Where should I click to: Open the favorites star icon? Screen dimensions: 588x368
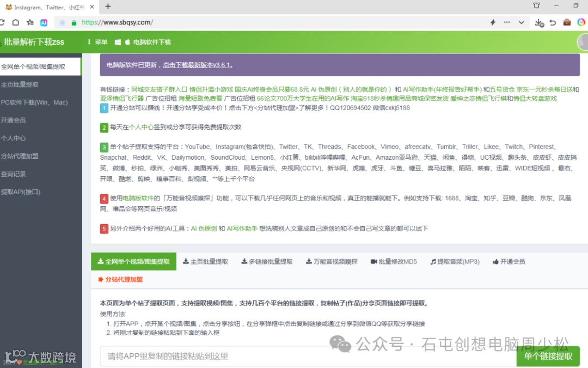pyautogui.click(x=30, y=22)
